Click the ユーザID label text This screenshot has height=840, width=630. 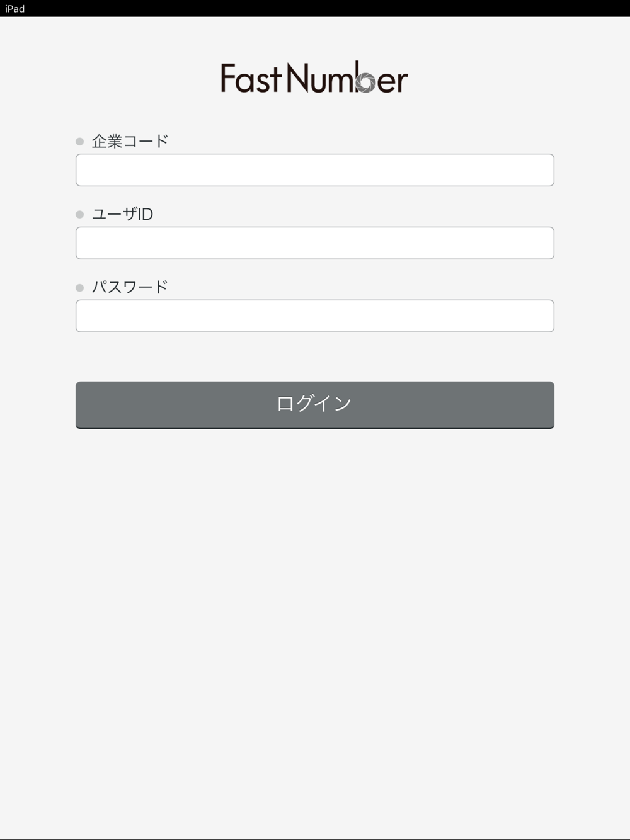pyautogui.click(x=123, y=215)
